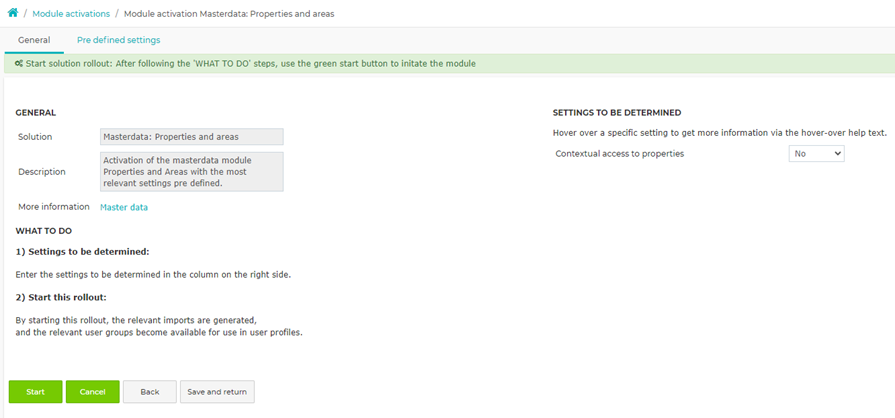Open the Pre defined settings tab

coord(119,40)
